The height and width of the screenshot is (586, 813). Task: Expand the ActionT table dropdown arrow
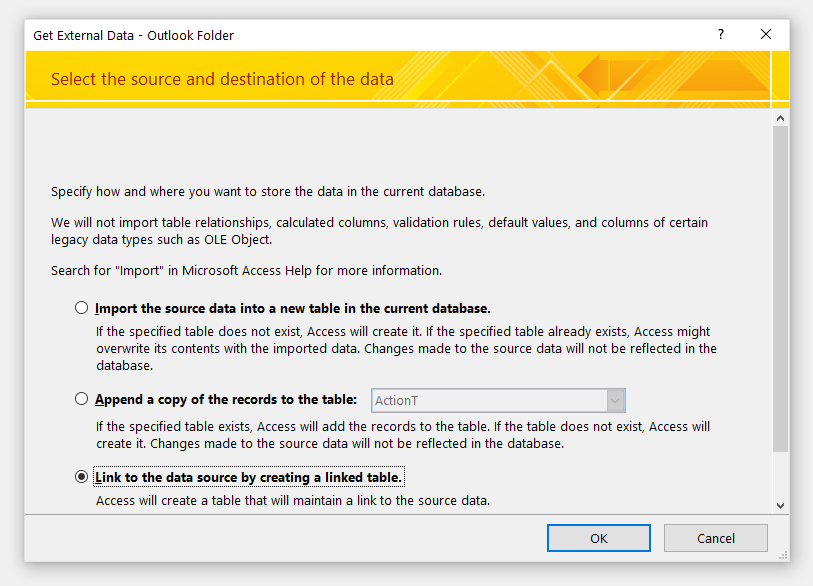coord(615,400)
